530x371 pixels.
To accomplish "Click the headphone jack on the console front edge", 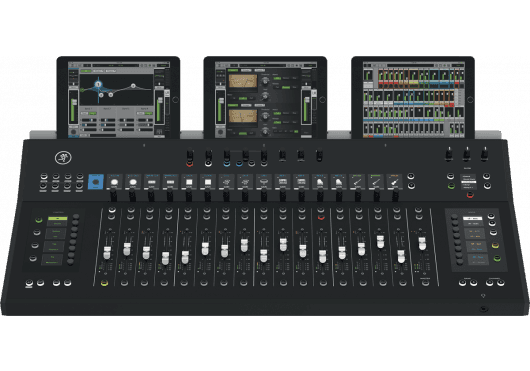I will click(484, 309).
